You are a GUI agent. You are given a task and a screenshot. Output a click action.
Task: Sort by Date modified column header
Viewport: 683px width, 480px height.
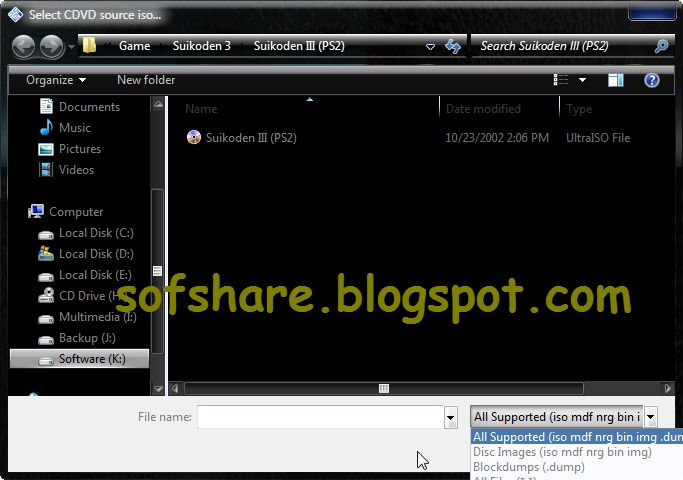[483, 109]
